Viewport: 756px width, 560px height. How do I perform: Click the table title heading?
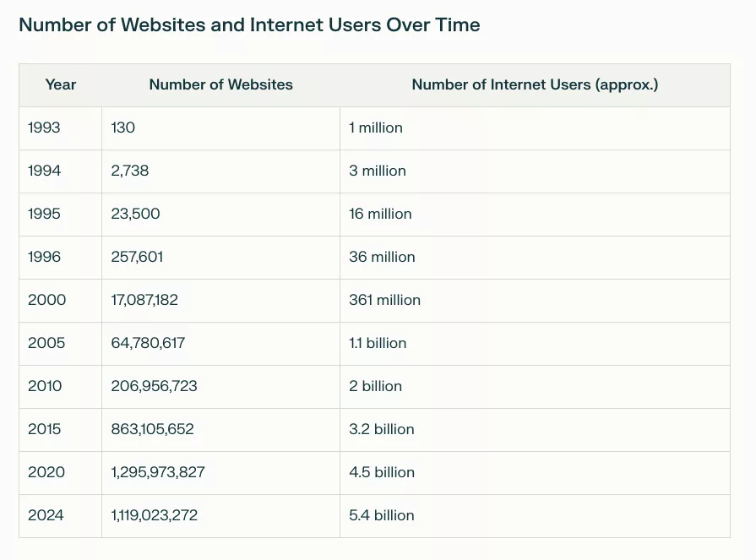pyautogui.click(x=249, y=25)
